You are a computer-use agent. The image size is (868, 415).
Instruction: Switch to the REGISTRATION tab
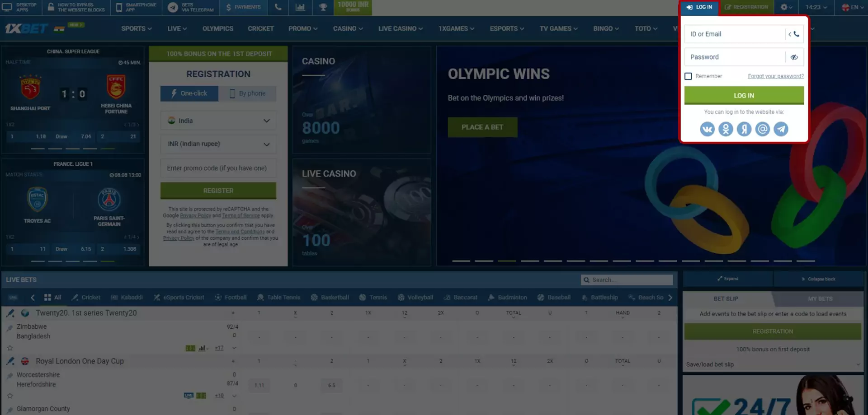pyautogui.click(x=746, y=7)
